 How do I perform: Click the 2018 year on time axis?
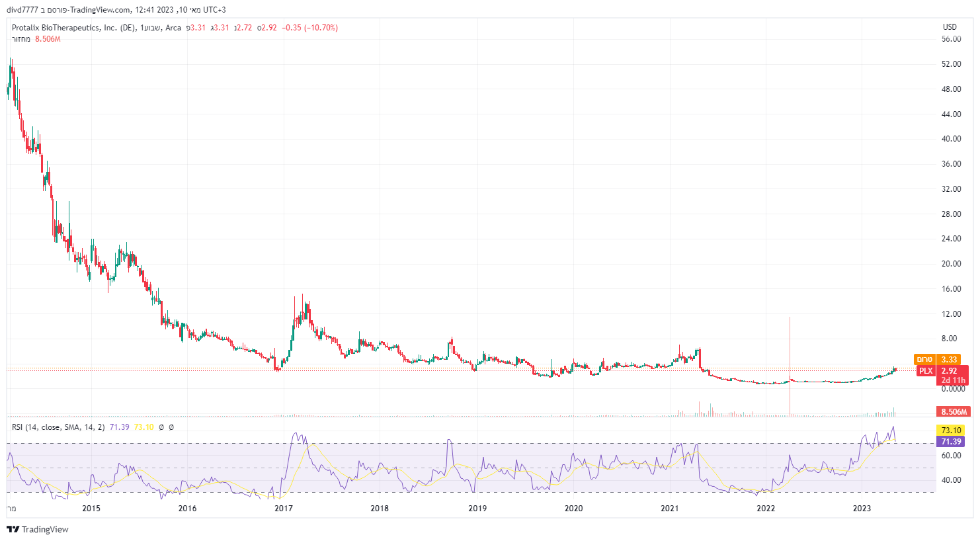point(380,509)
